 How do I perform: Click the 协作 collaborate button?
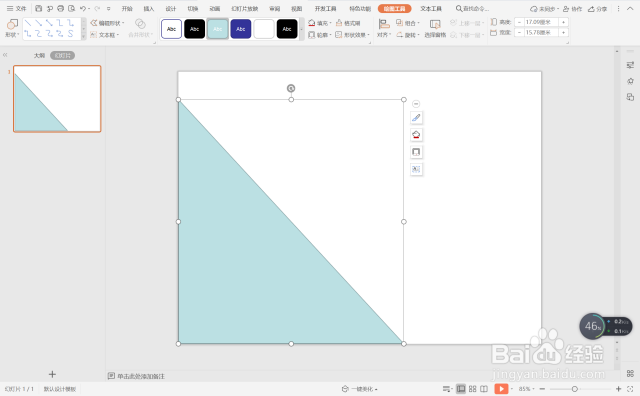click(x=572, y=9)
